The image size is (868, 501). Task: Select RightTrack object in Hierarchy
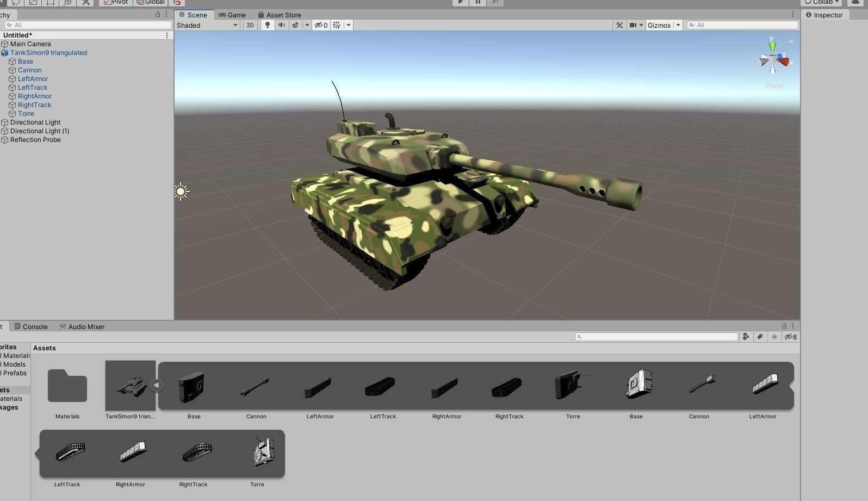point(34,105)
